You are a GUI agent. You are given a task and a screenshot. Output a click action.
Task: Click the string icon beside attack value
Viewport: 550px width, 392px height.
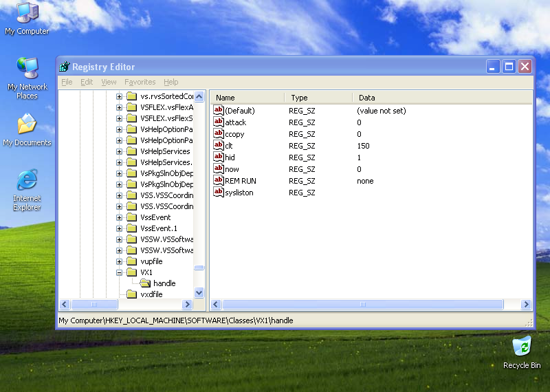(x=219, y=122)
